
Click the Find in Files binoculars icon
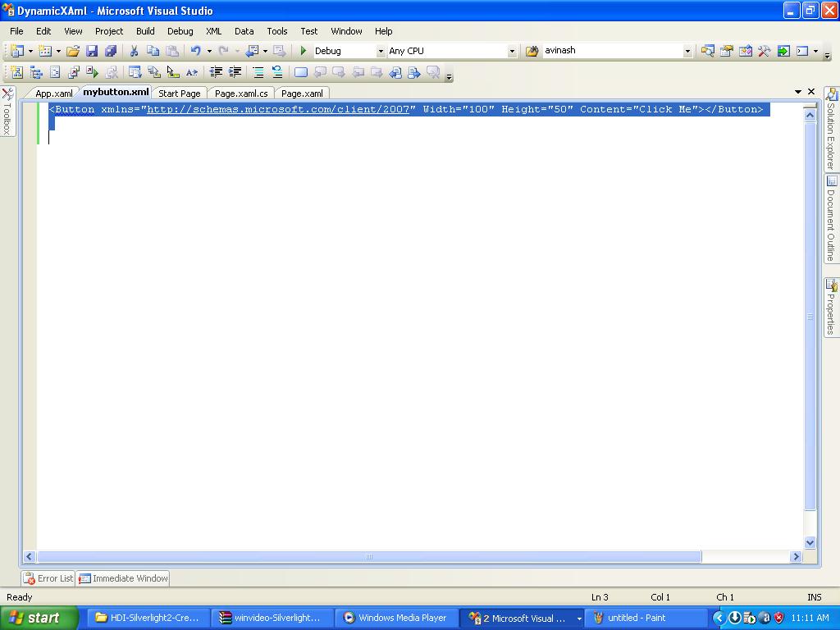tap(532, 51)
